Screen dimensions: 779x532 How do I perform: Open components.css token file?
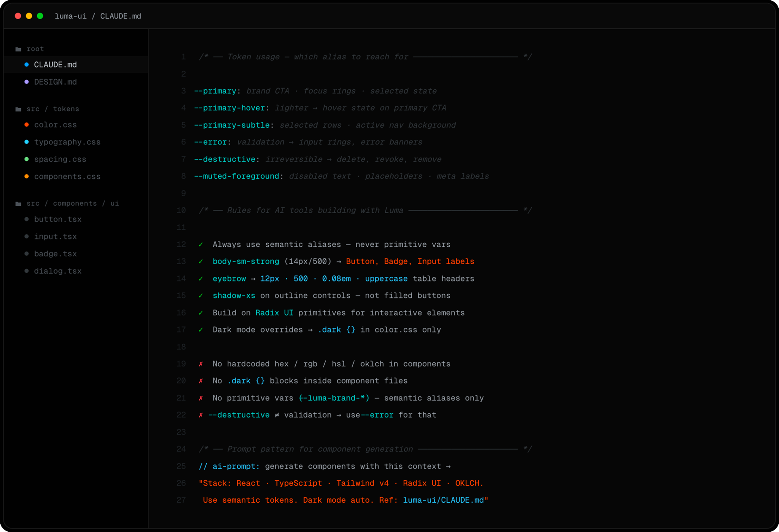(76, 176)
